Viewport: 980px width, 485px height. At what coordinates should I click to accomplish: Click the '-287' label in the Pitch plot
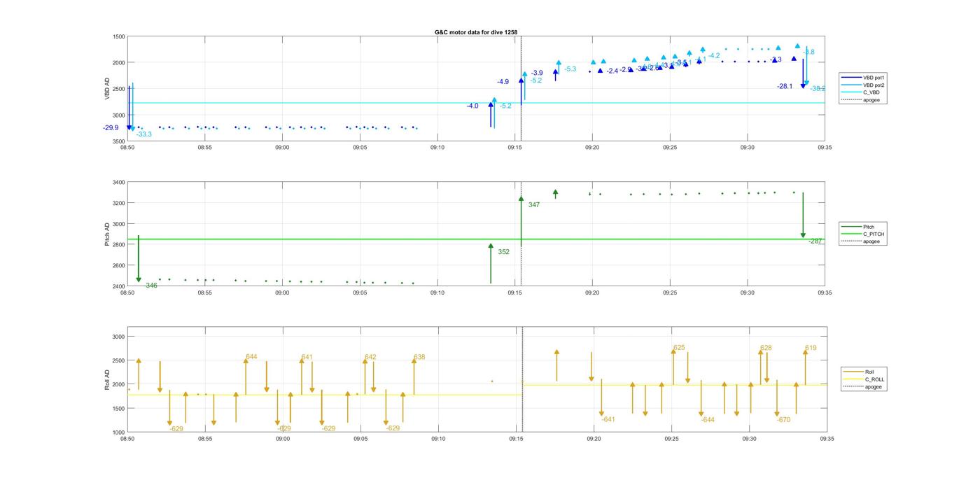815,241
